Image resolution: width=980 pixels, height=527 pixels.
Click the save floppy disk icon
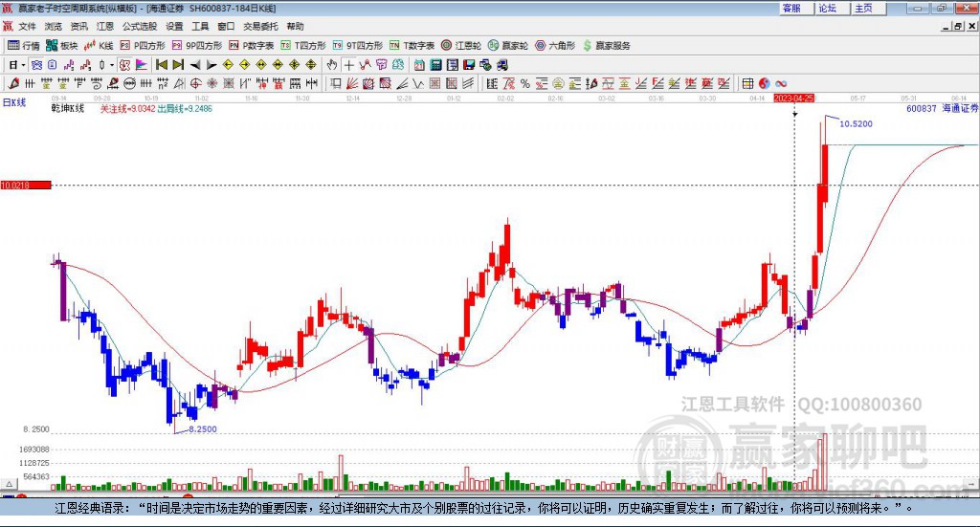coord(469,65)
